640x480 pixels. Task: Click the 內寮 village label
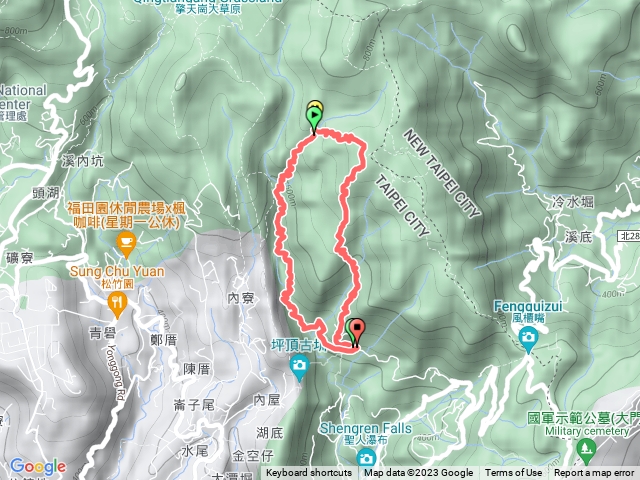click(241, 298)
